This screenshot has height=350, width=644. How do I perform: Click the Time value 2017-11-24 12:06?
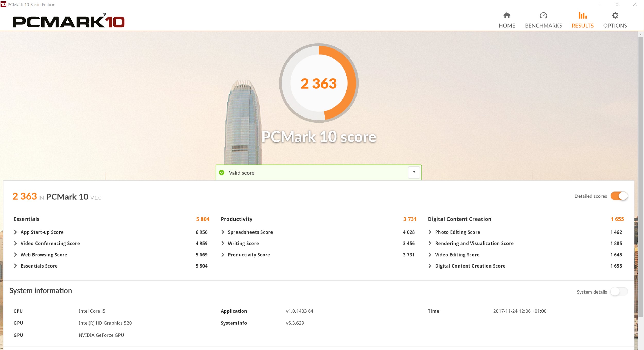(x=520, y=311)
